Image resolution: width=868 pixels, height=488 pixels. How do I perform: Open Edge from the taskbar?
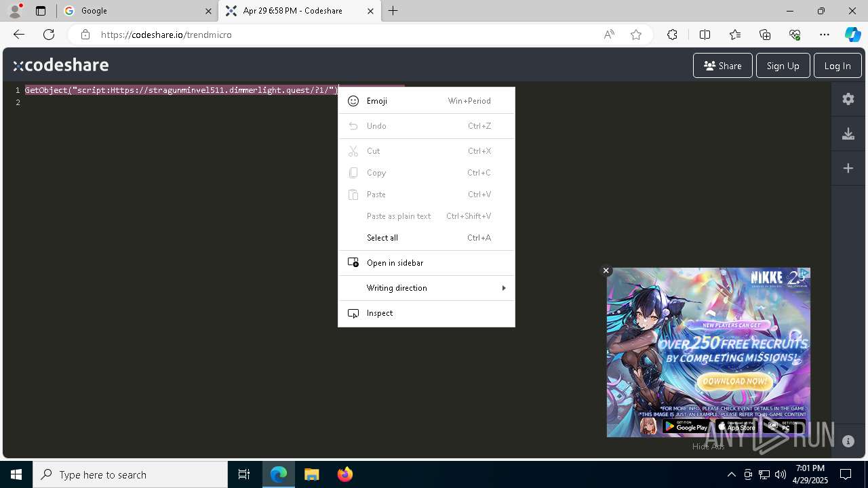(x=279, y=474)
